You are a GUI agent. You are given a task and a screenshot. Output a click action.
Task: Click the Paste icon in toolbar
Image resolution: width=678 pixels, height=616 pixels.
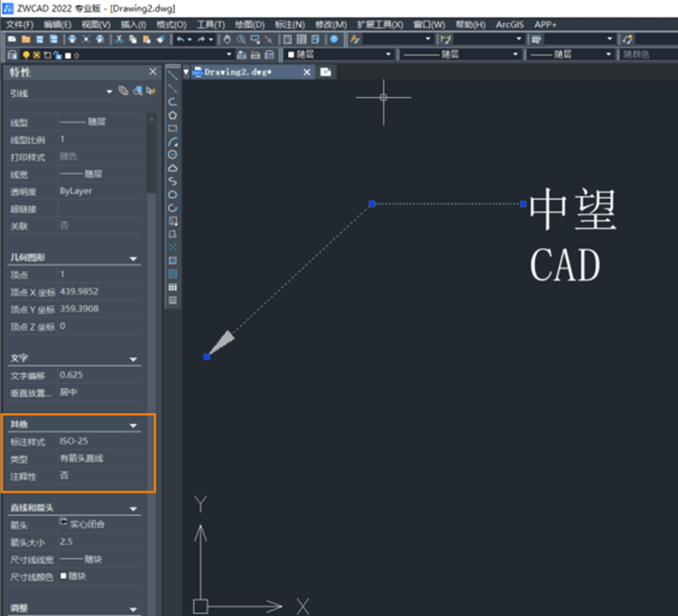147,39
